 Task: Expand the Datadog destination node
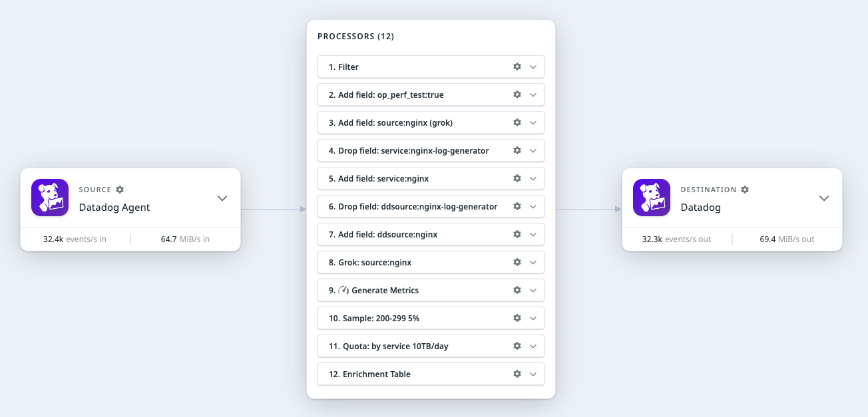coord(824,198)
